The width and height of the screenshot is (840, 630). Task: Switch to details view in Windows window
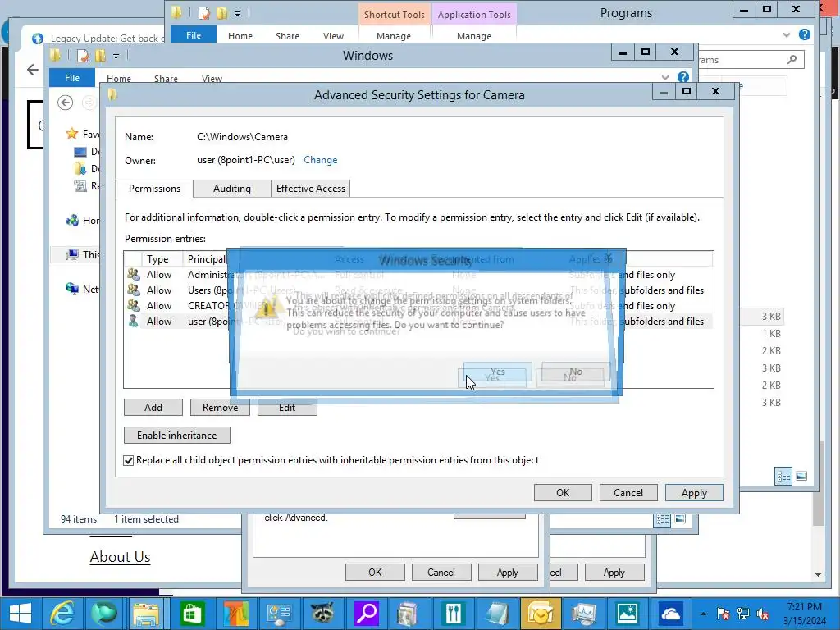(x=662, y=519)
